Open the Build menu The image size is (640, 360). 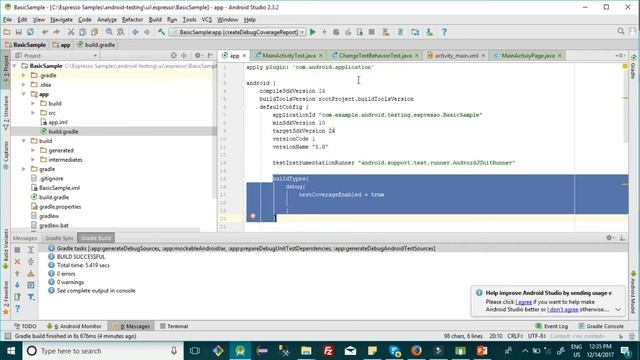click(155, 20)
